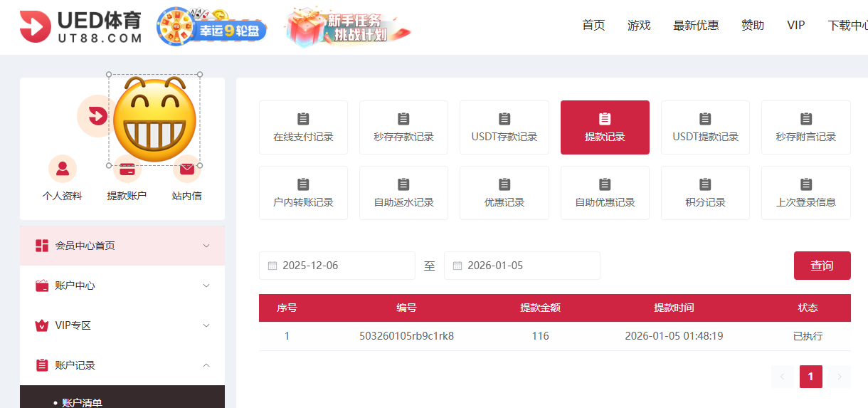868x408 pixels.
Task: Open the 游戏 navigation menu item
Action: 638,26
